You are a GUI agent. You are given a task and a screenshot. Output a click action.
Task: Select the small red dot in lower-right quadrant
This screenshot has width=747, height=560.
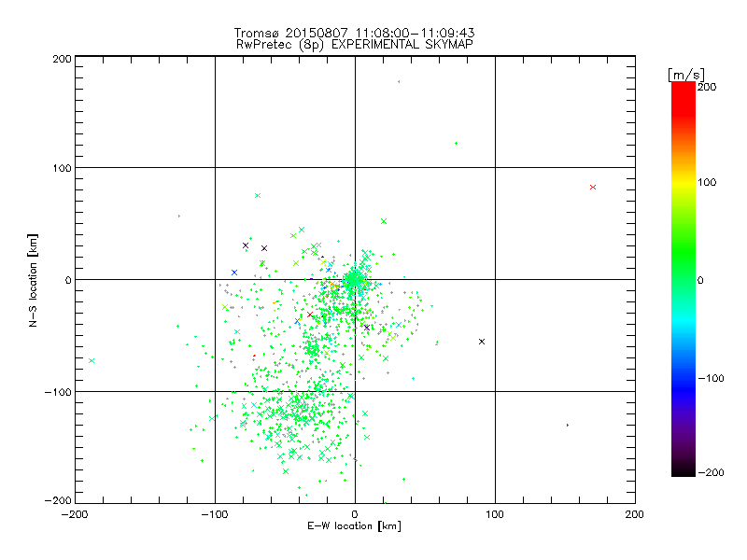click(x=568, y=425)
